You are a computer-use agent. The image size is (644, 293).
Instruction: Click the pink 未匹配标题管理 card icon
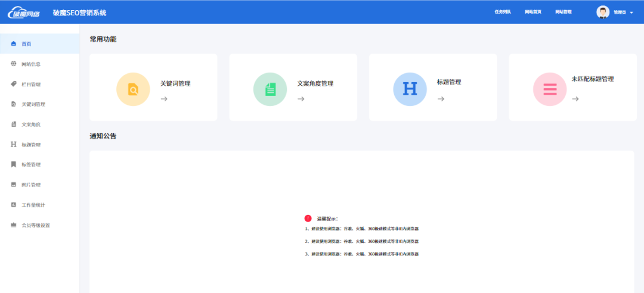[x=550, y=89]
